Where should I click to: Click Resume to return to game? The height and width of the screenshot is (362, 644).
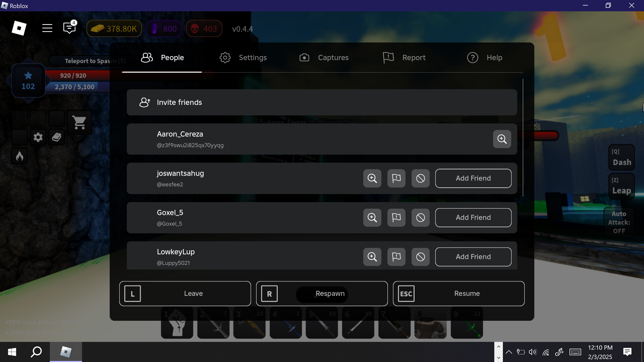pyautogui.click(x=459, y=294)
